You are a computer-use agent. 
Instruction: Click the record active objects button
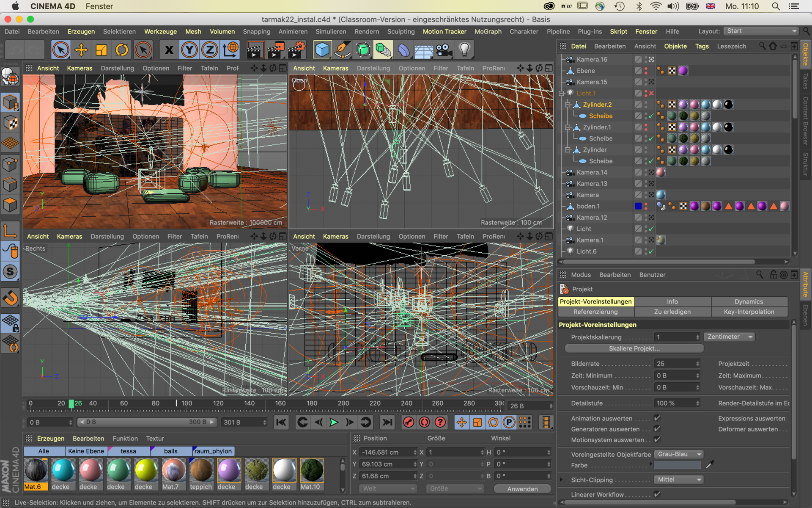pos(409,422)
